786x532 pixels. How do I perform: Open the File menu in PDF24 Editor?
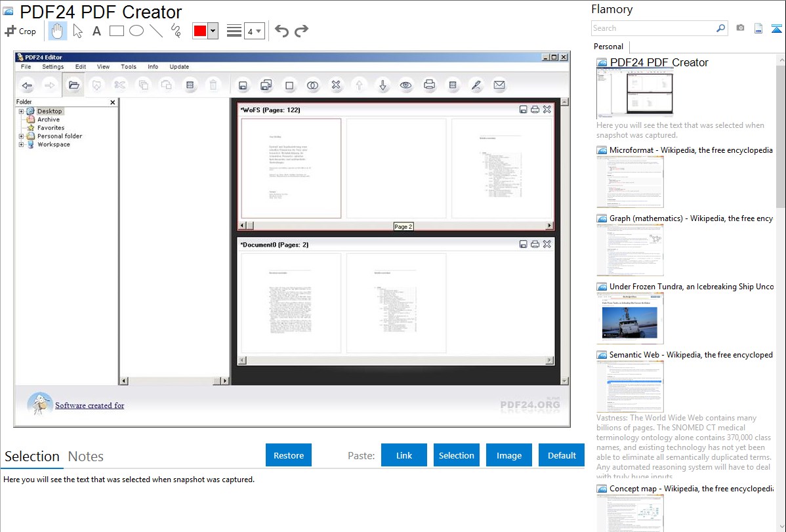[x=26, y=67]
